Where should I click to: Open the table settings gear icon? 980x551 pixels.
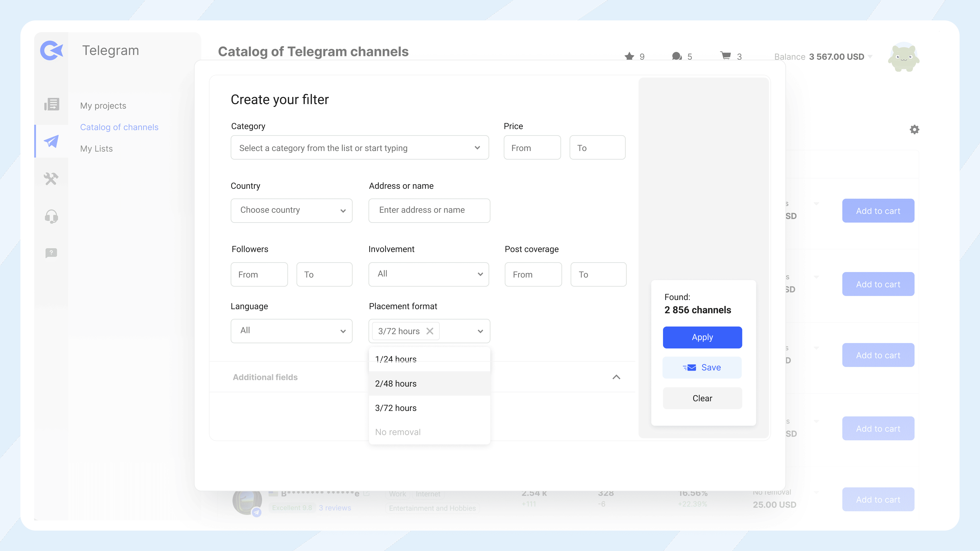coord(915,130)
